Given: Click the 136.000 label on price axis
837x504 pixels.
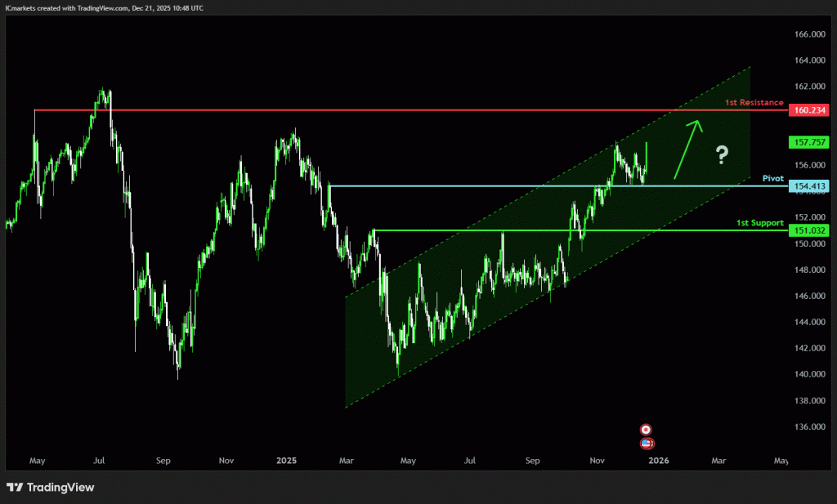Looking at the screenshot, I should click(x=808, y=427).
